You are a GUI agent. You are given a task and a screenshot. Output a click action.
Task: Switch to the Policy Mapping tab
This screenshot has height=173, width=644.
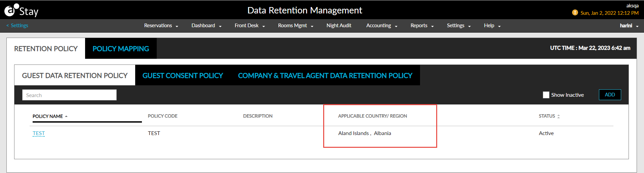click(121, 49)
